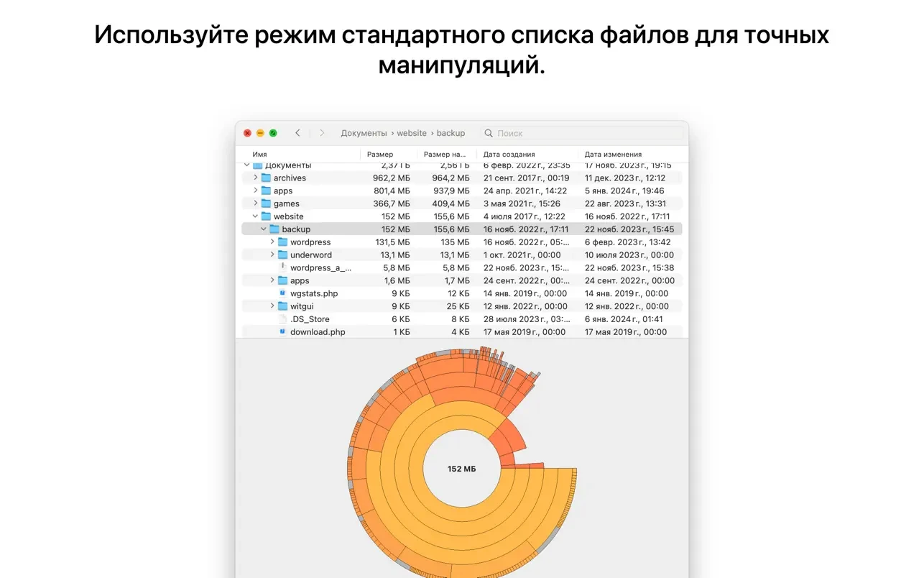Viewport: 924px width, 578px height.
Task: Sort by Дата создания column header
Action: click(x=509, y=155)
